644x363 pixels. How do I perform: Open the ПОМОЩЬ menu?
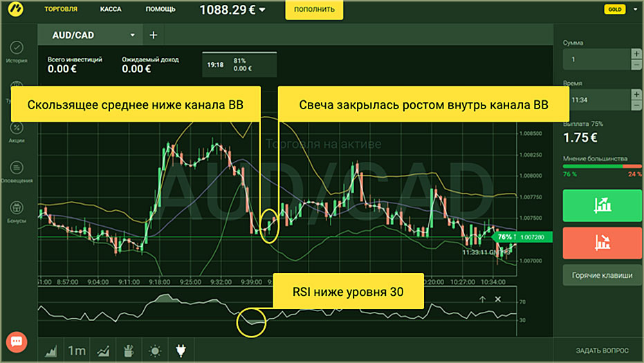pyautogui.click(x=160, y=10)
